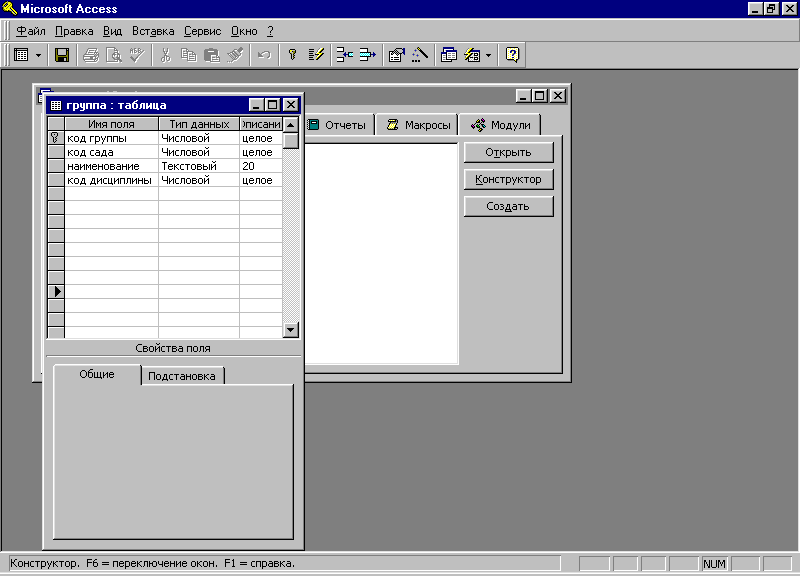The height and width of the screenshot is (576, 800).
Task: Click the группа : таблица title bar icon
Action: click(56, 105)
